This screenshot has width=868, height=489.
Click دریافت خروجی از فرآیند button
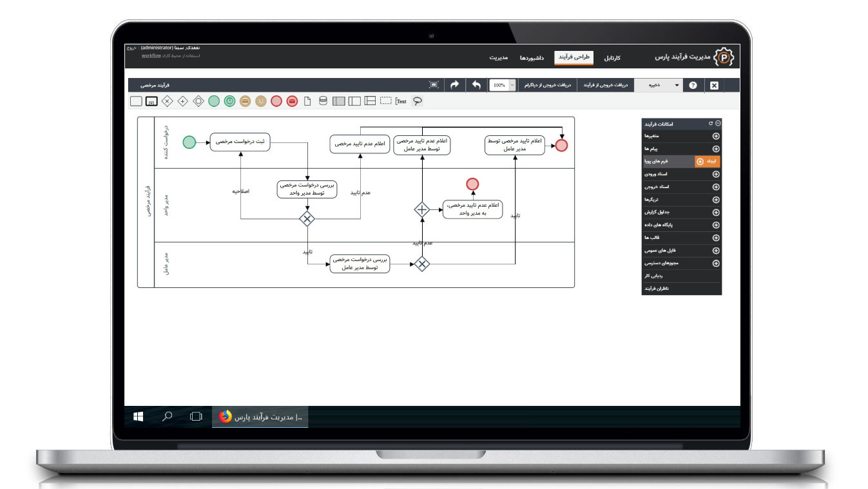click(605, 85)
